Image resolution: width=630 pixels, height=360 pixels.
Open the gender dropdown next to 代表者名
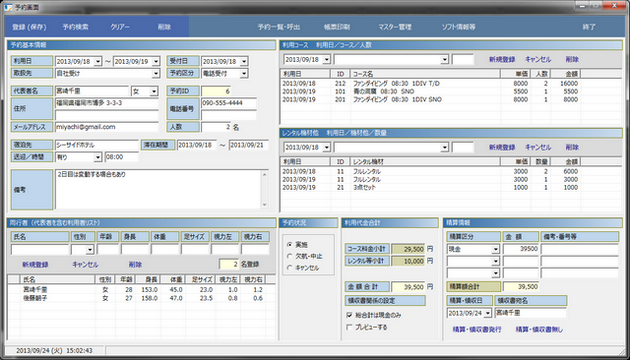point(154,92)
